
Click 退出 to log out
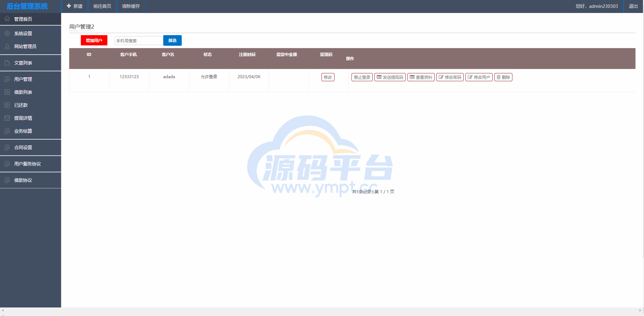(x=633, y=6)
